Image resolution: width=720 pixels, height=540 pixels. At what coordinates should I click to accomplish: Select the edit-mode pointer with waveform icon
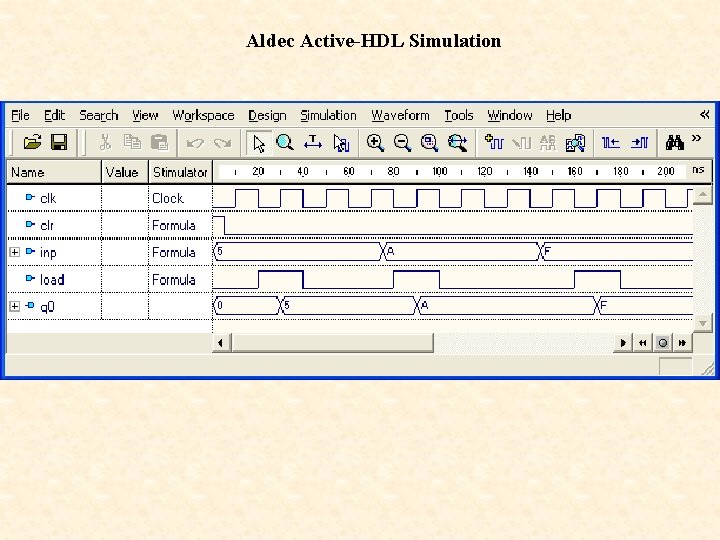click(341, 143)
